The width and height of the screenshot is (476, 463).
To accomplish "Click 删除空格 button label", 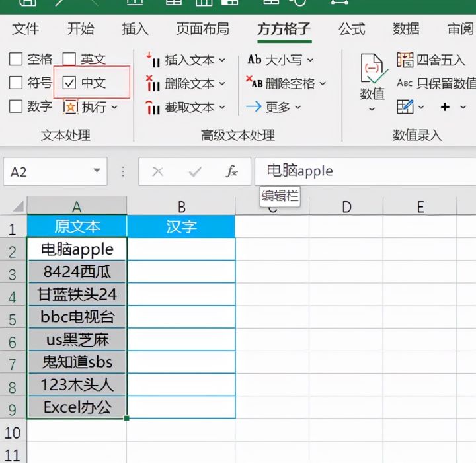I will pos(290,83).
